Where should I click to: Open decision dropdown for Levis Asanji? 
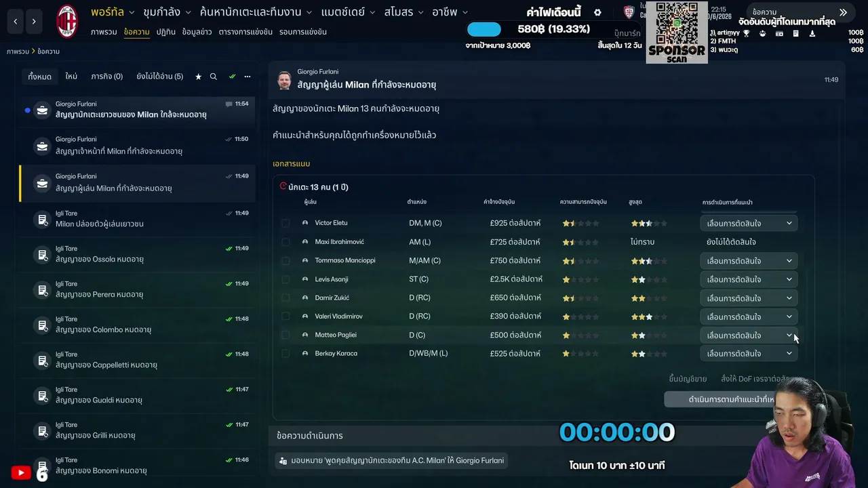click(x=749, y=279)
